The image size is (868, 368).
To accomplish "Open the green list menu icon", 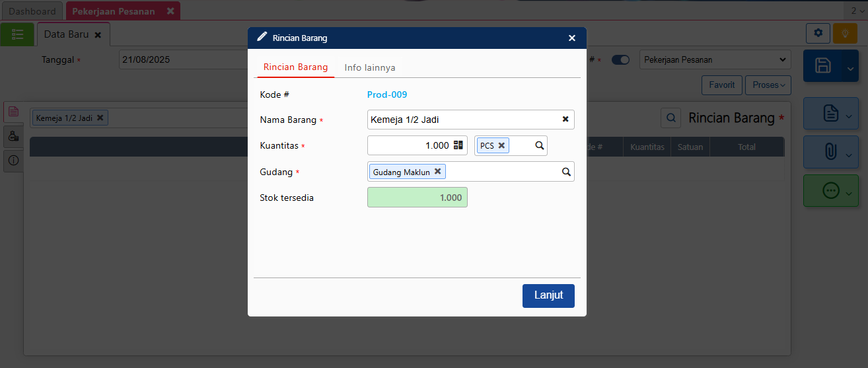I will pyautogui.click(x=18, y=34).
